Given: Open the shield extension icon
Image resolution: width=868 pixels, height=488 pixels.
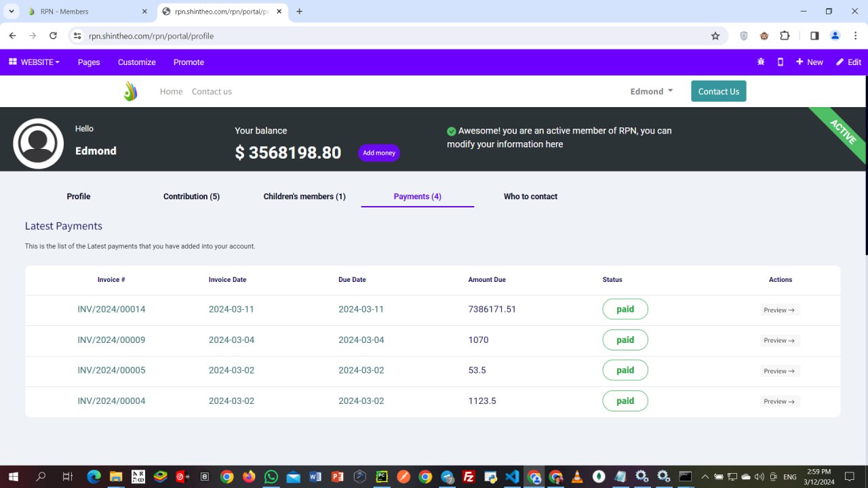Looking at the screenshot, I should point(744,36).
